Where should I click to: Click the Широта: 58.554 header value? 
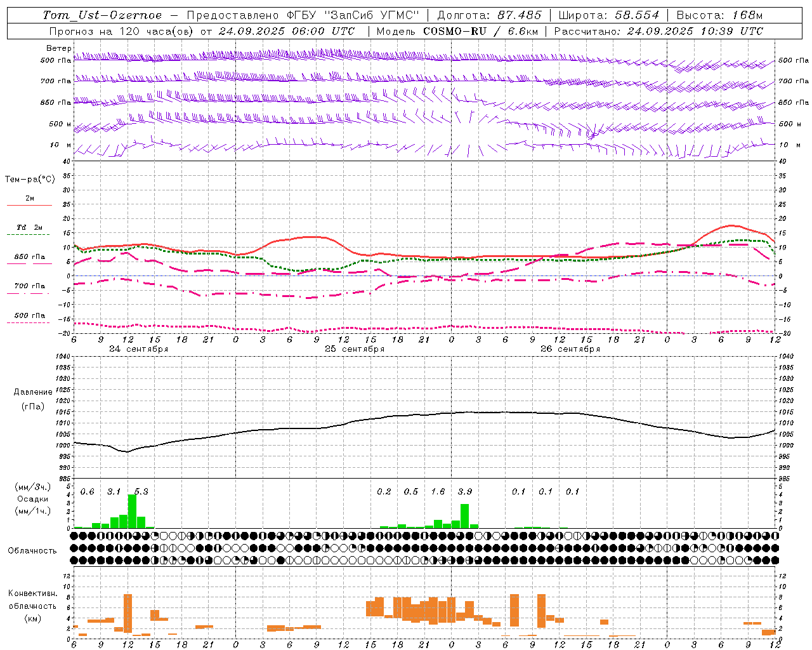click(609, 15)
